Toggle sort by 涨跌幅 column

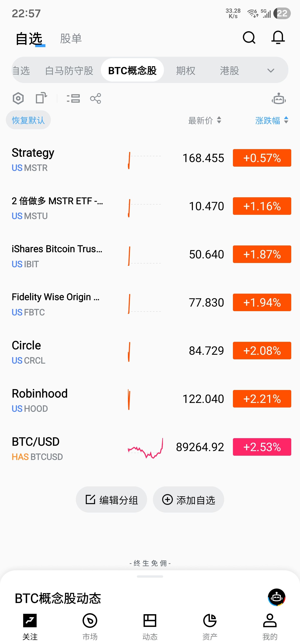[271, 120]
